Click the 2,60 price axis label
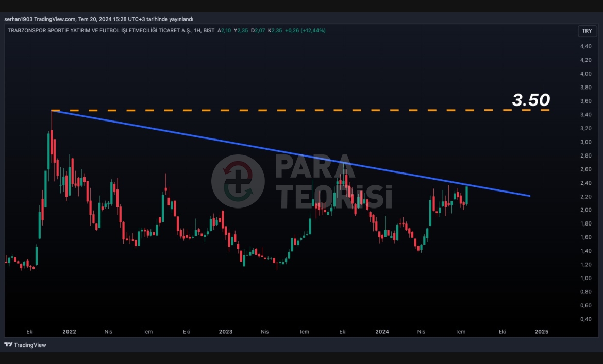This screenshot has width=603, height=364. coord(585,169)
